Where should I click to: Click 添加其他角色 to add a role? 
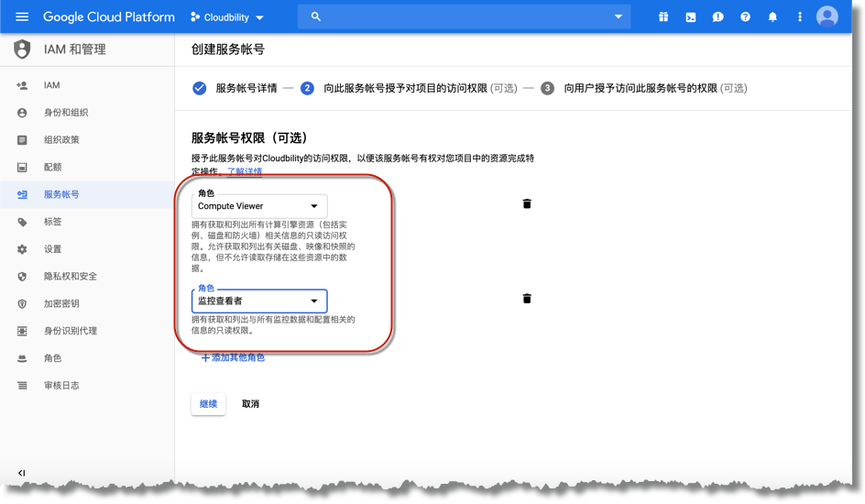(233, 357)
